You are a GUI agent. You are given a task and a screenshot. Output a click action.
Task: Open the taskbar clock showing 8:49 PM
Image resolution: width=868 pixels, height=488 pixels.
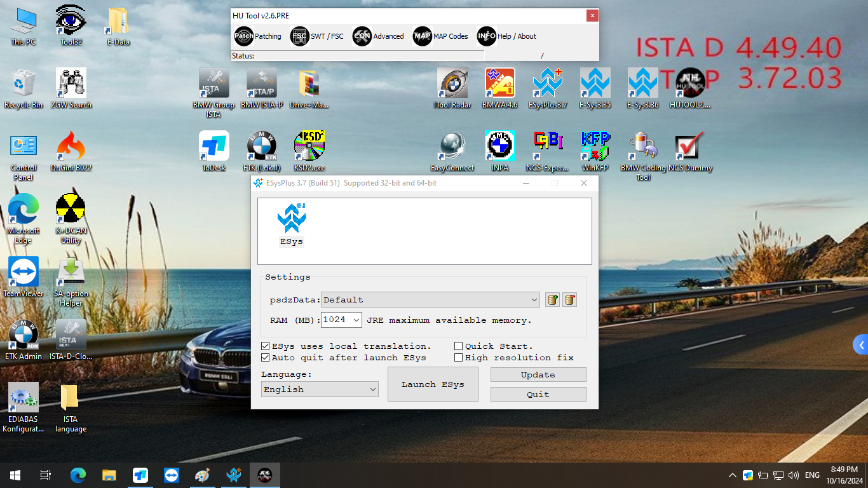coord(844,475)
